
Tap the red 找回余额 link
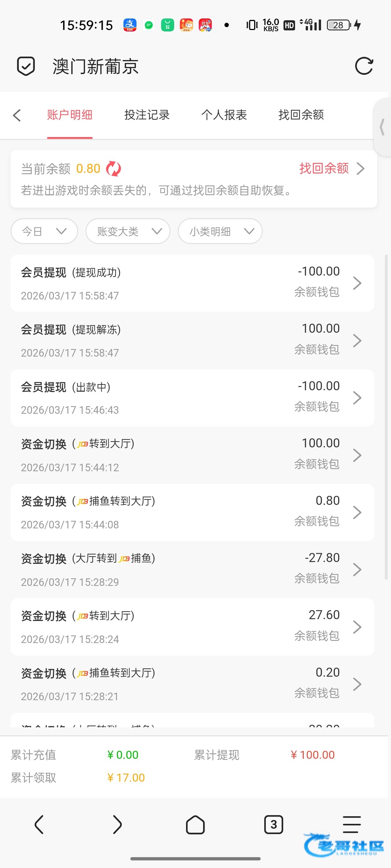click(x=324, y=169)
